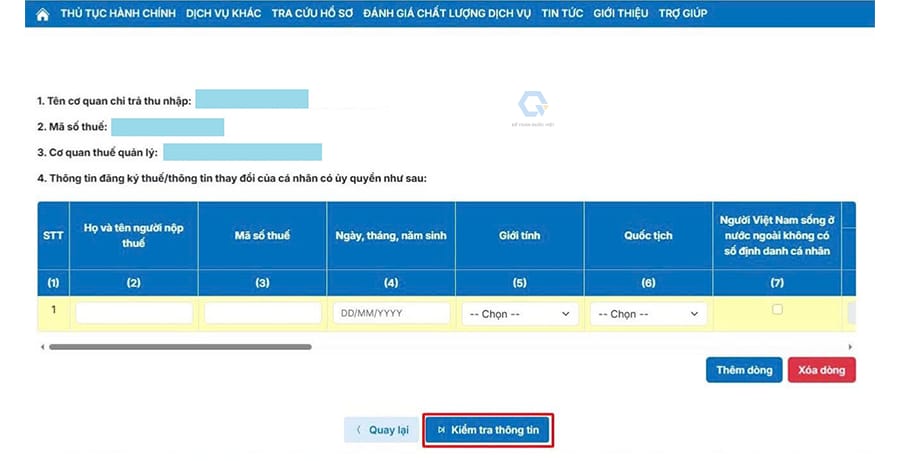Viewport: 900px width, 461px height.
Task: Tick the overseas Vietnamese checkbox in row 1
Action: point(777,310)
